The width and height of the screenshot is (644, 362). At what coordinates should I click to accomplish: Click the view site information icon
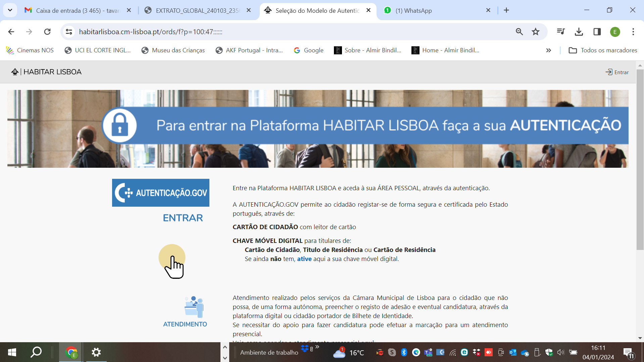pos(69,32)
